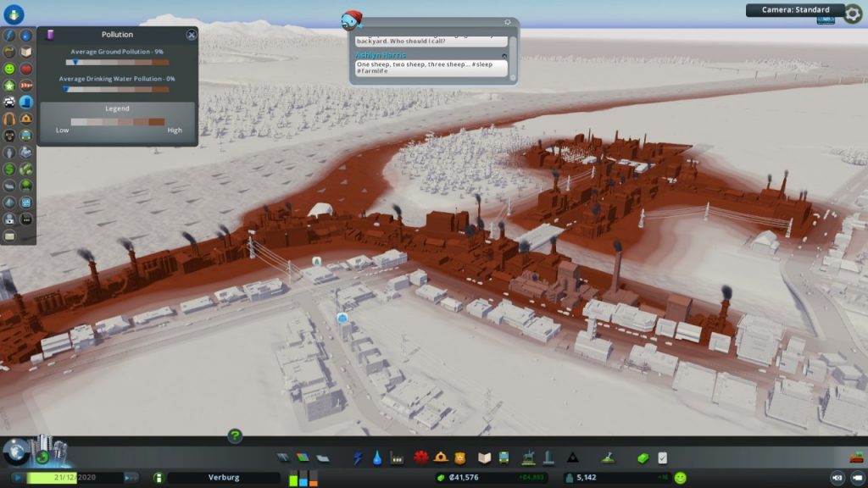Image resolution: width=868 pixels, height=488 pixels.
Task: Show Happiness info view green smiley
Action: point(9,69)
